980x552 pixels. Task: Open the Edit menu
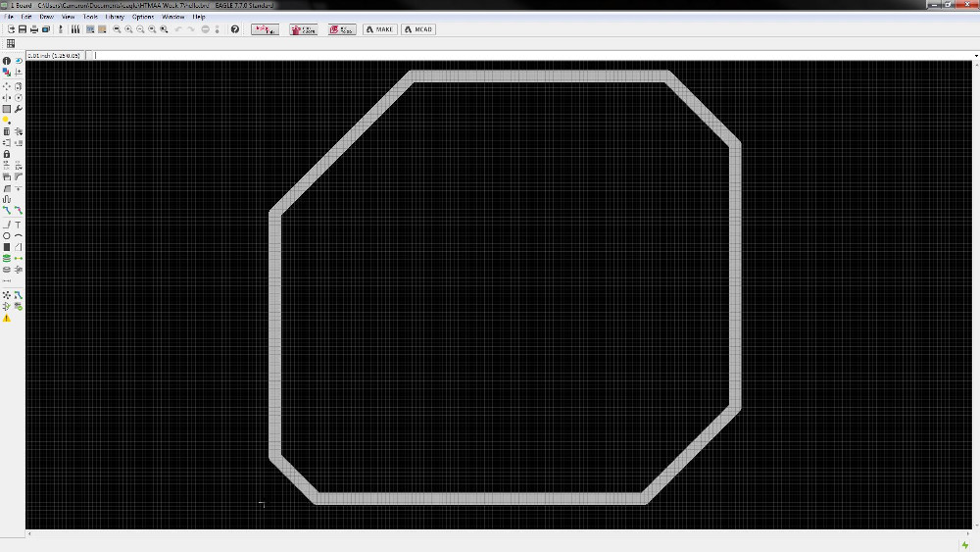26,17
